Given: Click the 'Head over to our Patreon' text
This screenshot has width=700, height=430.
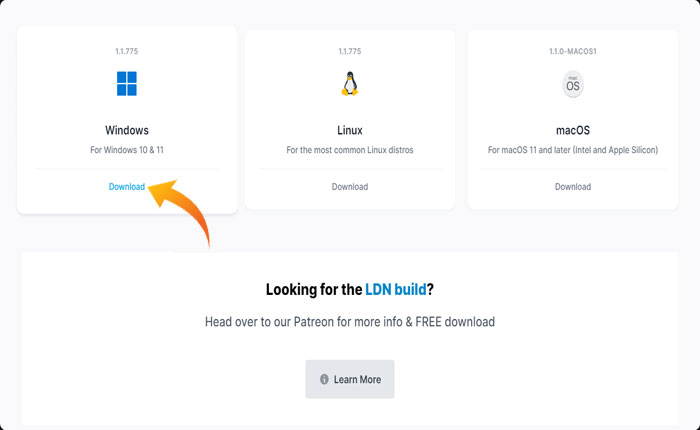Looking at the screenshot, I should click(350, 322).
